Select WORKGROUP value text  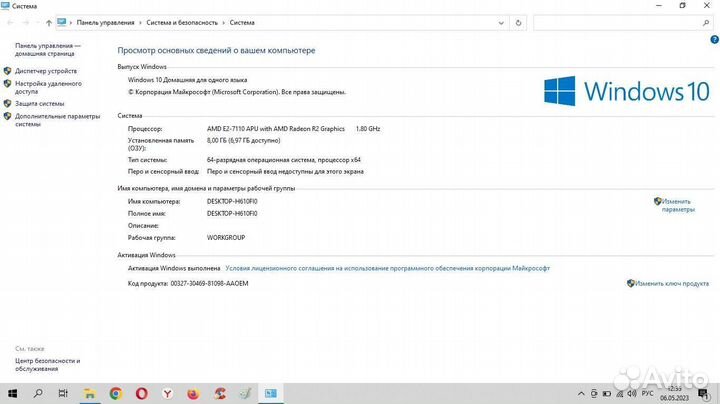(226, 238)
